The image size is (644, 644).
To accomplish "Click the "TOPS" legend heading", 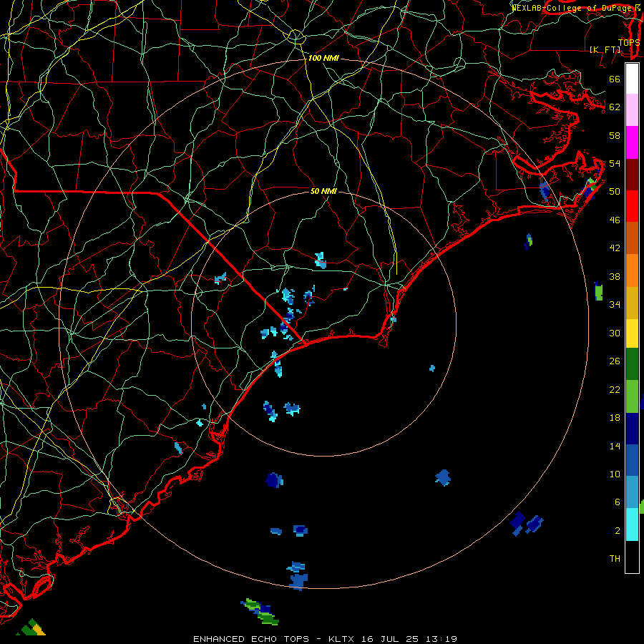I will pos(629,42).
